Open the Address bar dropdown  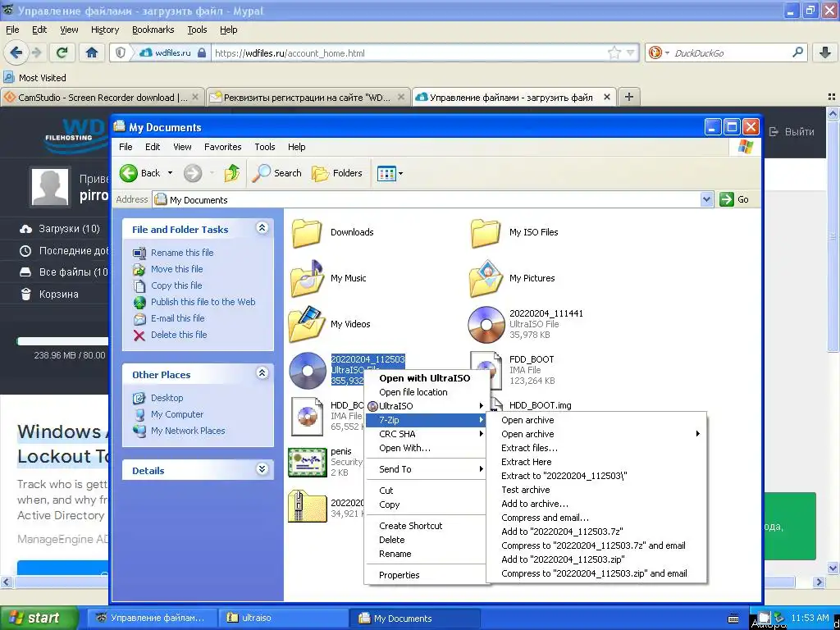pyautogui.click(x=706, y=199)
